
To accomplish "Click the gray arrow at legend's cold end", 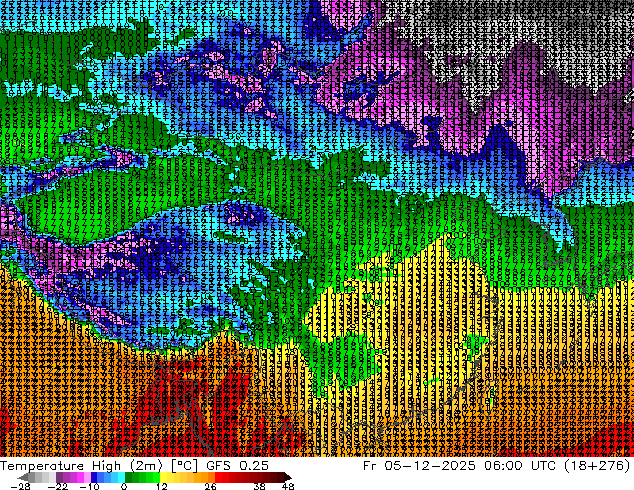I will (22, 477).
